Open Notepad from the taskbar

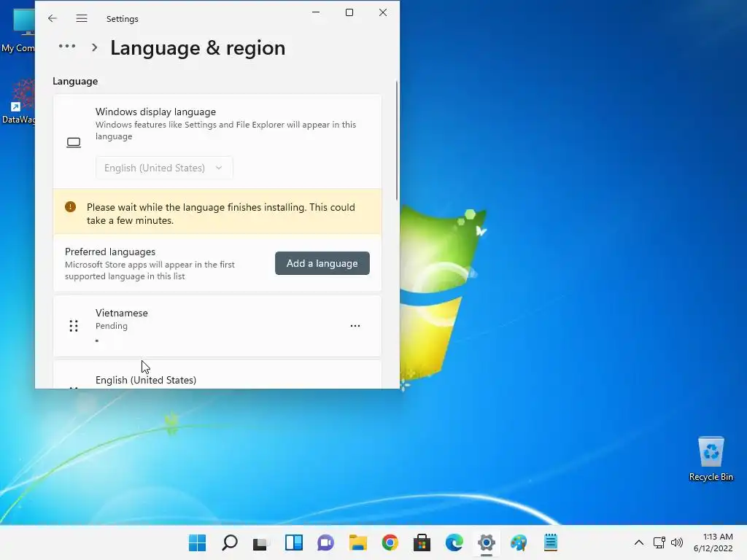(x=551, y=542)
